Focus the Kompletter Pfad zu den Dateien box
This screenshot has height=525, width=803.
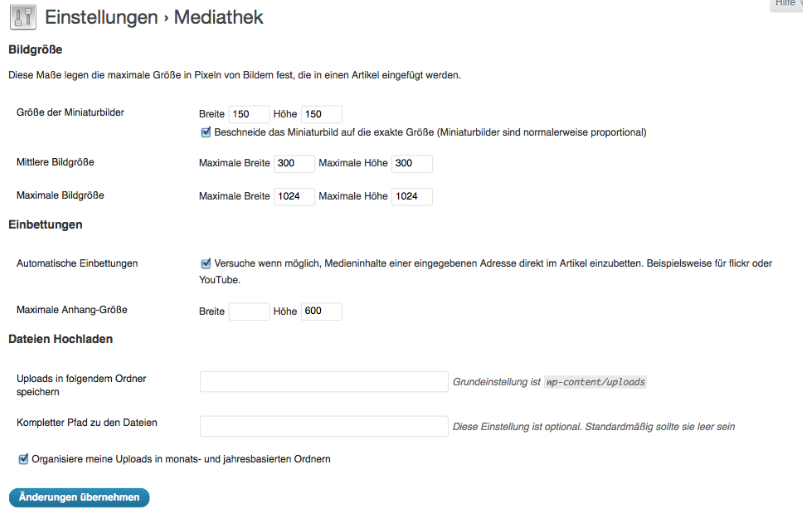click(x=324, y=426)
